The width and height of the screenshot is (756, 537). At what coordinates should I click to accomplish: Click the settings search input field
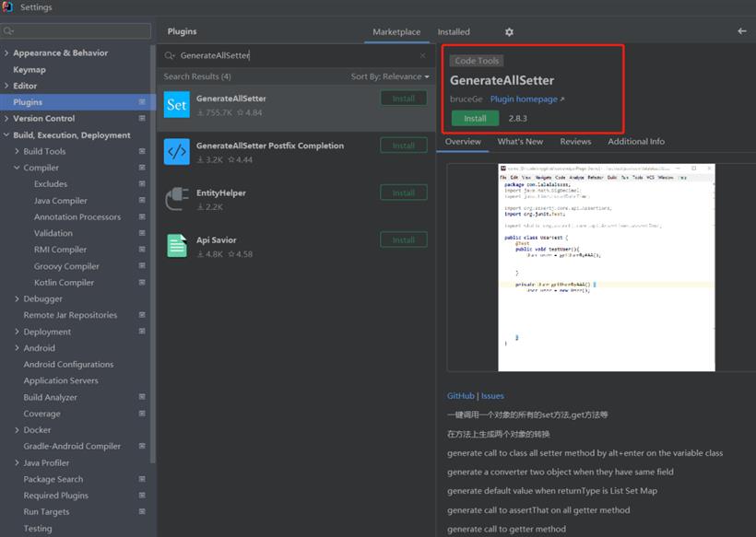pos(76,31)
